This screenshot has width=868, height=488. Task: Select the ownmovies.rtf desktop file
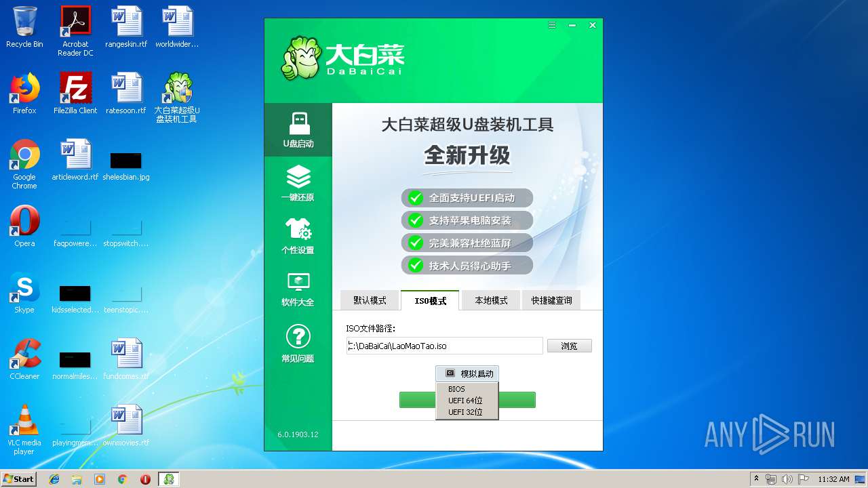(x=126, y=426)
